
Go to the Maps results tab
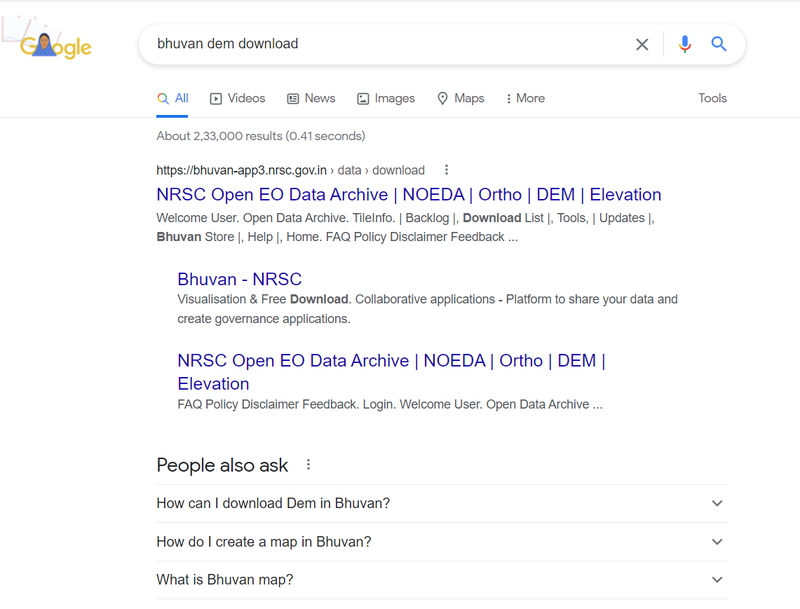(461, 98)
